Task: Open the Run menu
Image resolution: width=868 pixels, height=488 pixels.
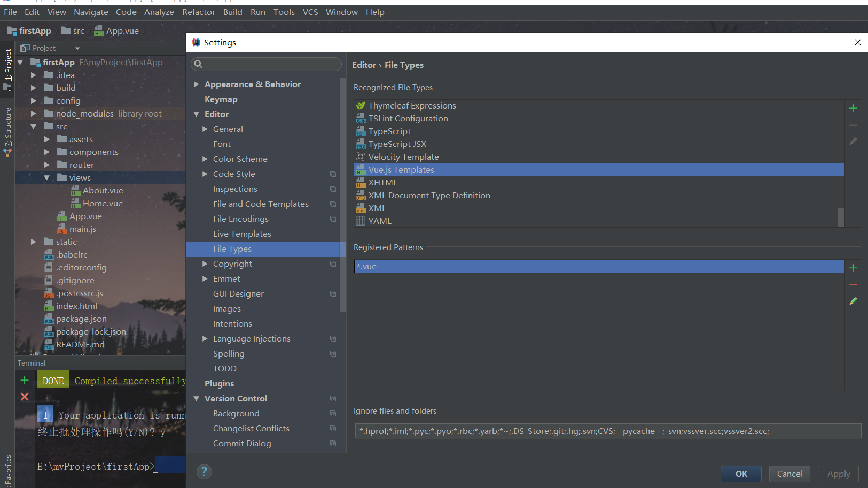Action: pos(257,12)
